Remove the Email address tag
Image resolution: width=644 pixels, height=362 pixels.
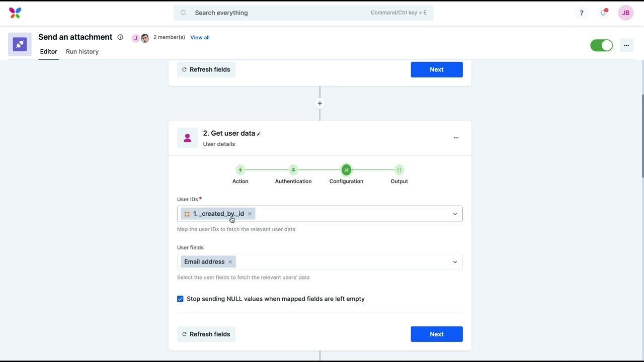pos(230,262)
